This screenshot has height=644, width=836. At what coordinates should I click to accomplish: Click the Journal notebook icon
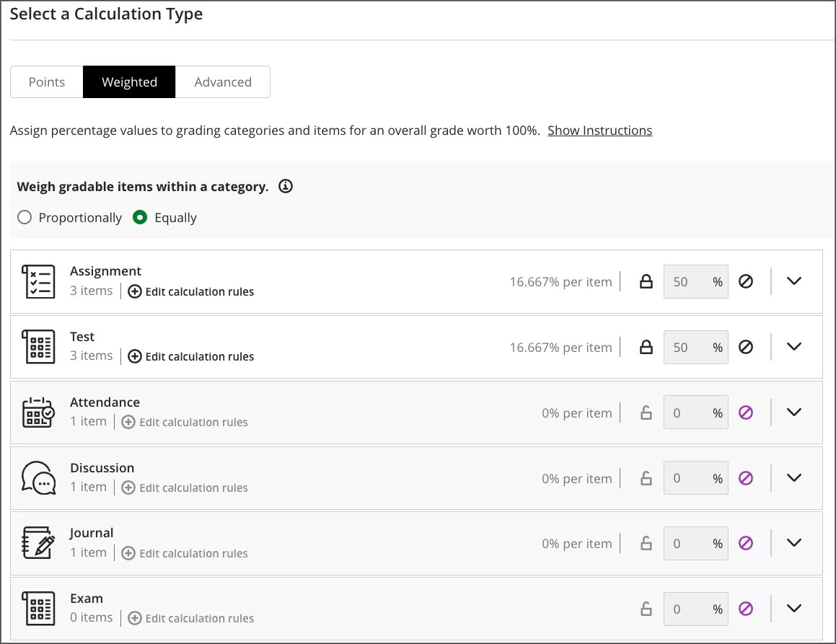38,542
